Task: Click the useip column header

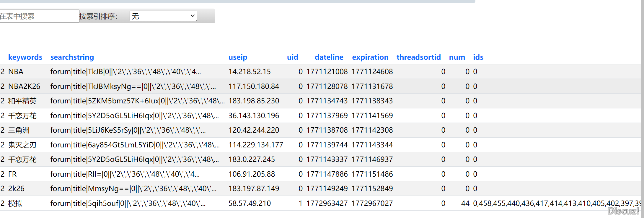Action: [238, 57]
